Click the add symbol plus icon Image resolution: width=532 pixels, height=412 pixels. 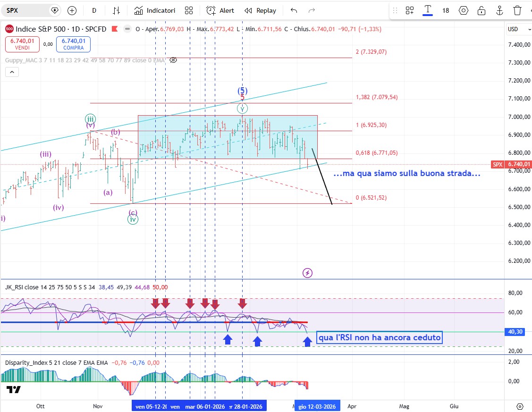(72, 10)
